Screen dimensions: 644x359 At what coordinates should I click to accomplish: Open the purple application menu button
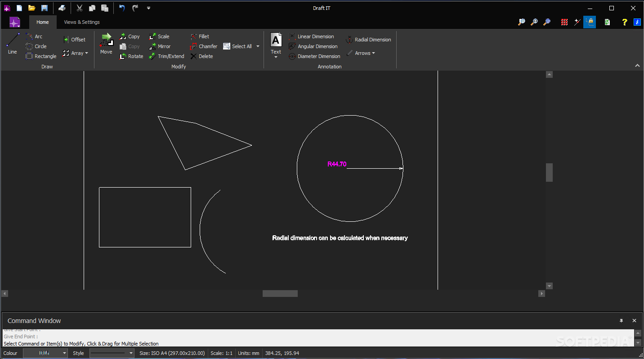(15, 22)
